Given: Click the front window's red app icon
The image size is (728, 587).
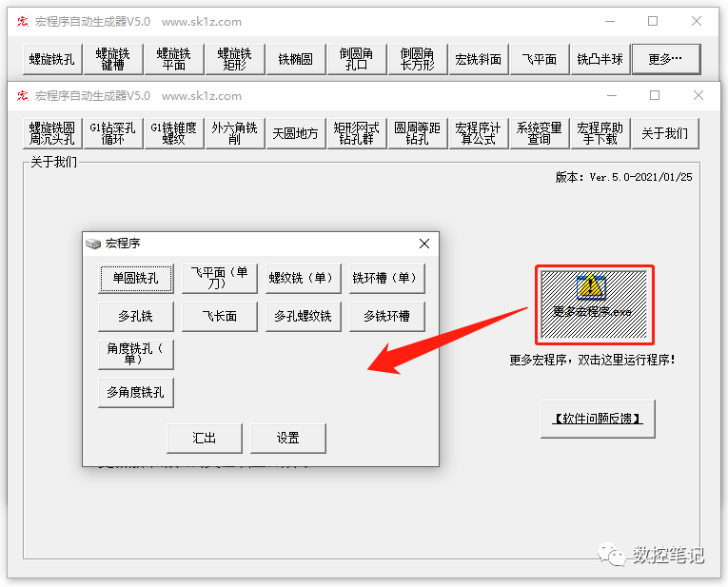Looking at the screenshot, I should (x=23, y=96).
